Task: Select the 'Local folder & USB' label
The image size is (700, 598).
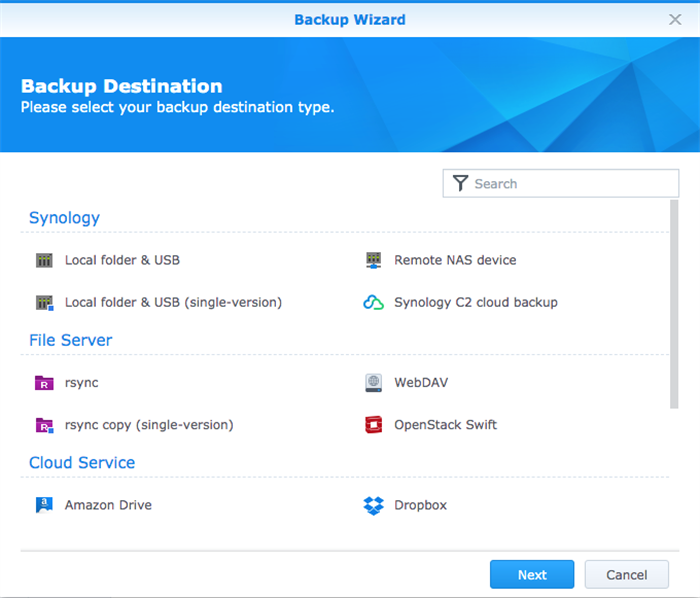Action: (x=122, y=260)
